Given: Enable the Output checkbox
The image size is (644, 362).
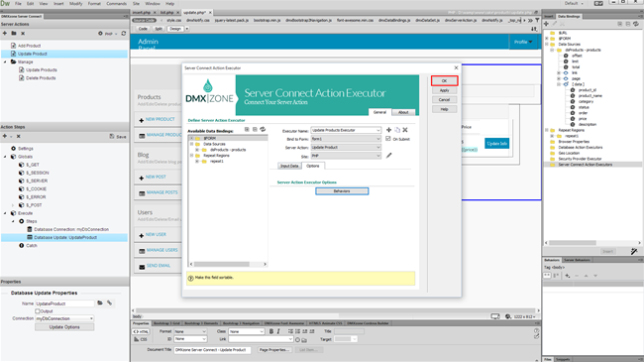Looking at the screenshot, I should [38, 311].
